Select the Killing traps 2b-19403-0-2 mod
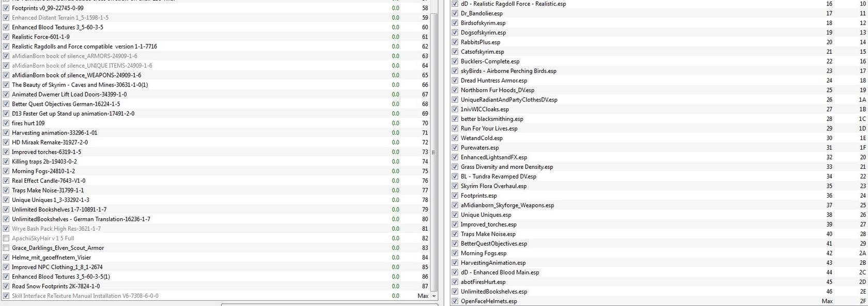 pyautogui.click(x=44, y=162)
